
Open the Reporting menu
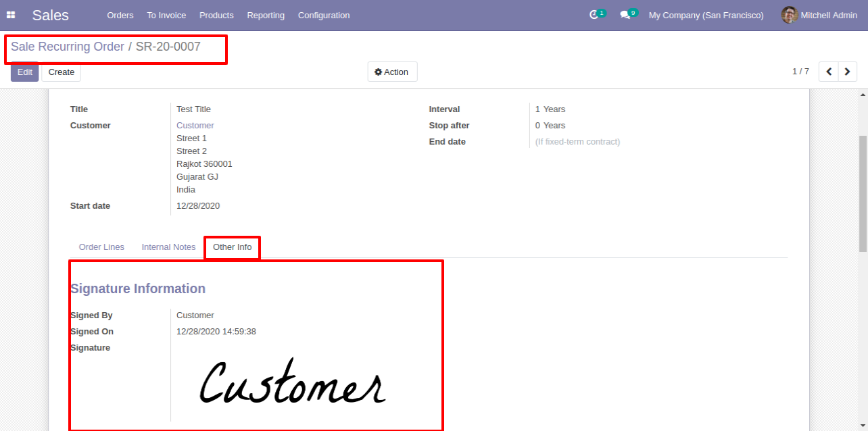click(x=266, y=15)
